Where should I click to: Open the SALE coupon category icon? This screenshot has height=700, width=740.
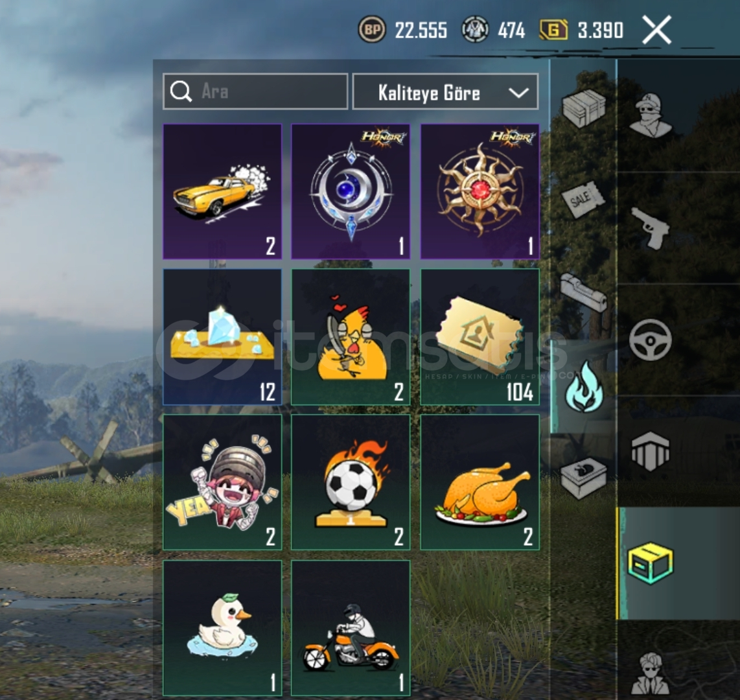coord(583,199)
